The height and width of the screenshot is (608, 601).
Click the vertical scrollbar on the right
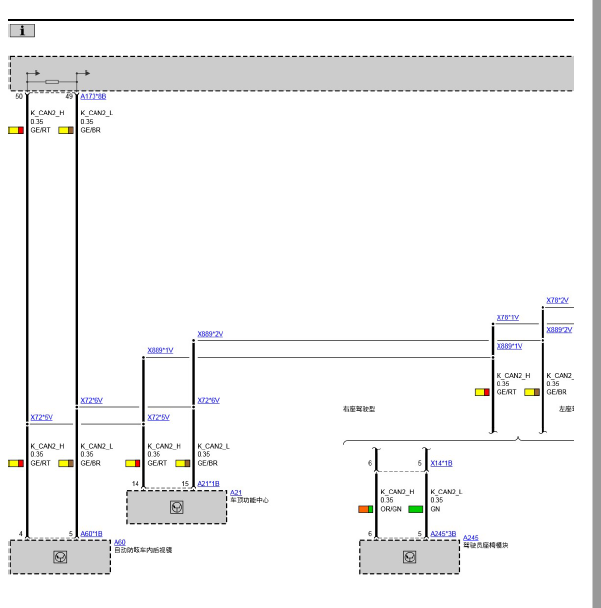pos(596,304)
